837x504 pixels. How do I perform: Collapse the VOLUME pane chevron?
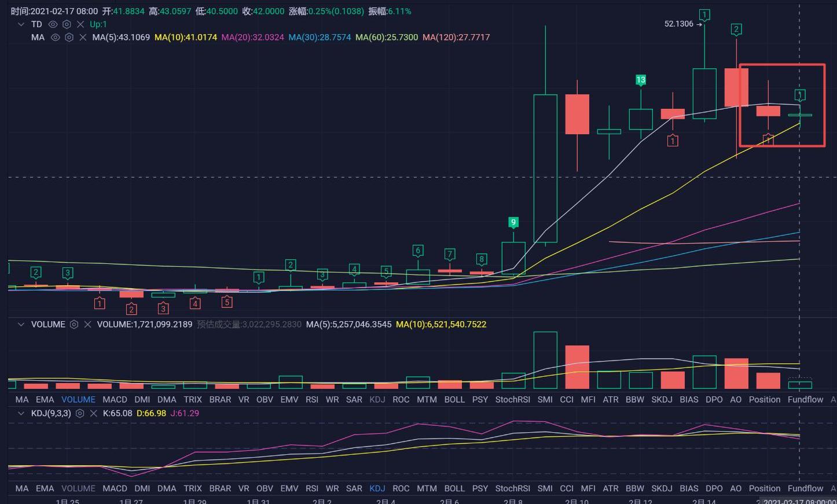click(x=21, y=325)
